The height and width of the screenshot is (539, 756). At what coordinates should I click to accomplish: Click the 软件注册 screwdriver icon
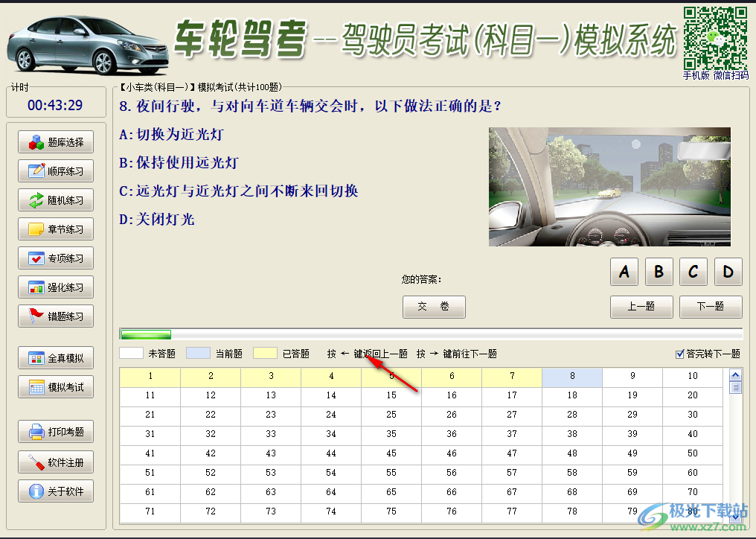(36, 462)
